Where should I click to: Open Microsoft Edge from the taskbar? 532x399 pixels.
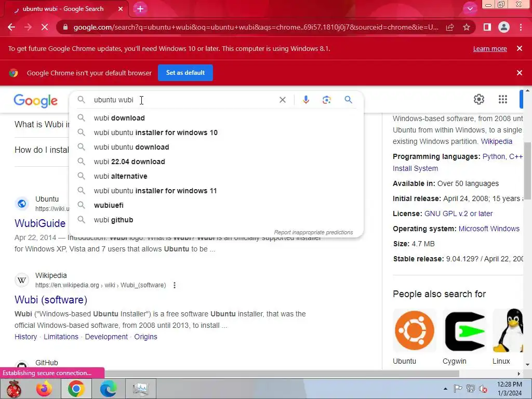click(x=108, y=389)
